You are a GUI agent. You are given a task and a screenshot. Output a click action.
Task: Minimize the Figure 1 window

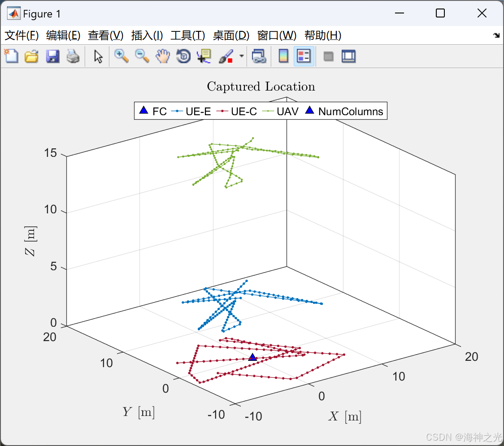pyautogui.click(x=399, y=13)
